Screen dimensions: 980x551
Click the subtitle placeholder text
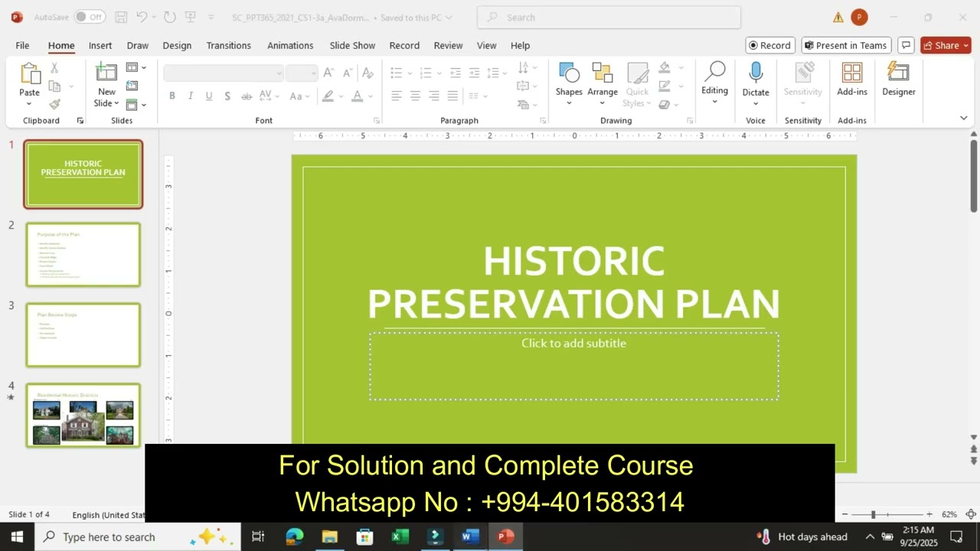[x=573, y=343]
